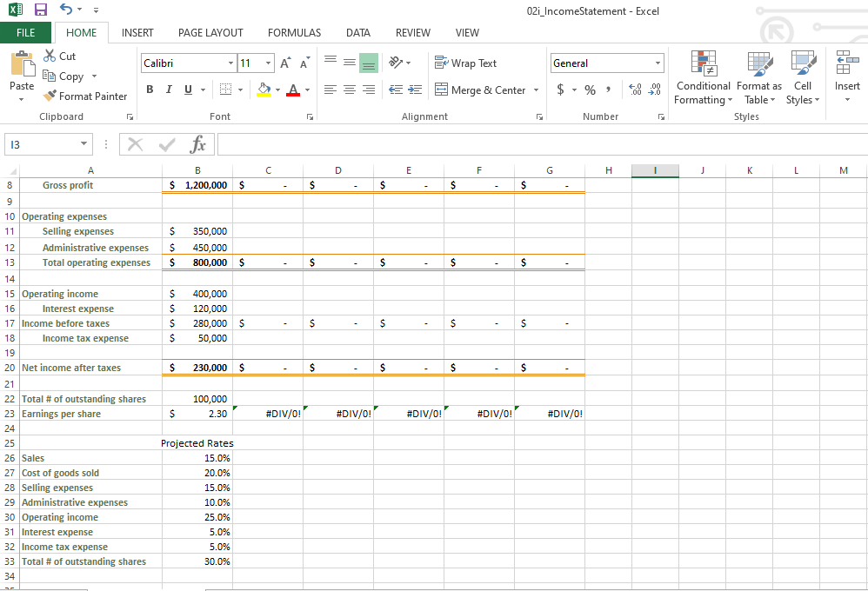Image resolution: width=868 pixels, height=591 pixels.
Task: Open the Number Format dropdown showing General
Action: pyautogui.click(x=606, y=63)
